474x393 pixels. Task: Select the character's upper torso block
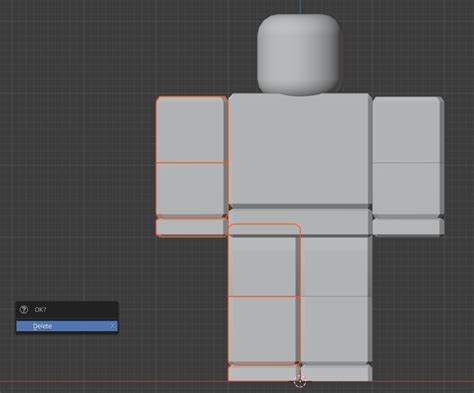[x=300, y=151]
